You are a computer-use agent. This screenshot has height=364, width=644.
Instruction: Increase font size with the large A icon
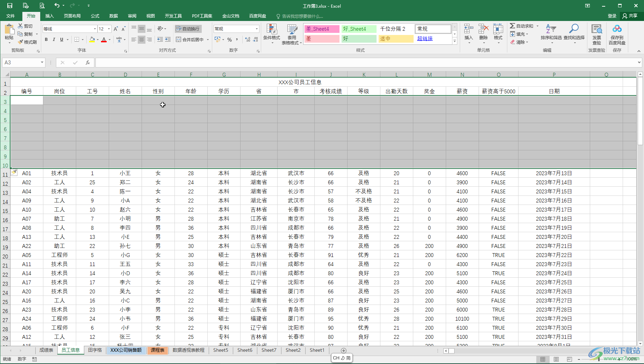pyautogui.click(x=116, y=29)
